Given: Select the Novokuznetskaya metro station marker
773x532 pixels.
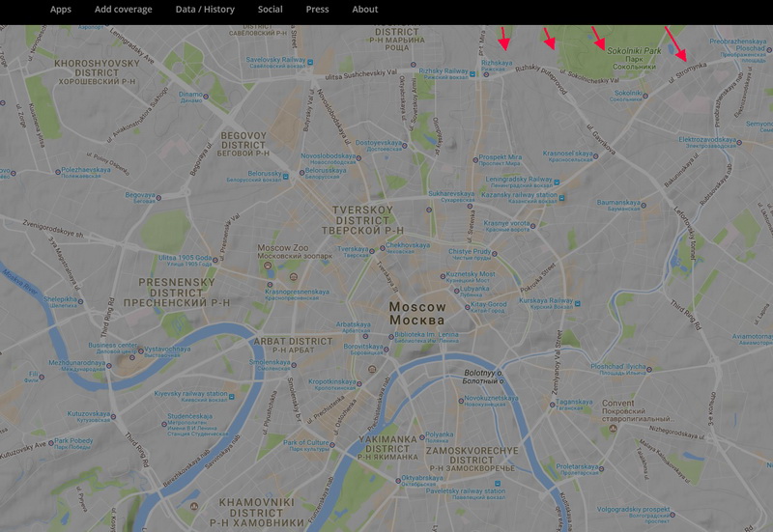Looking at the screenshot, I should (462, 401).
